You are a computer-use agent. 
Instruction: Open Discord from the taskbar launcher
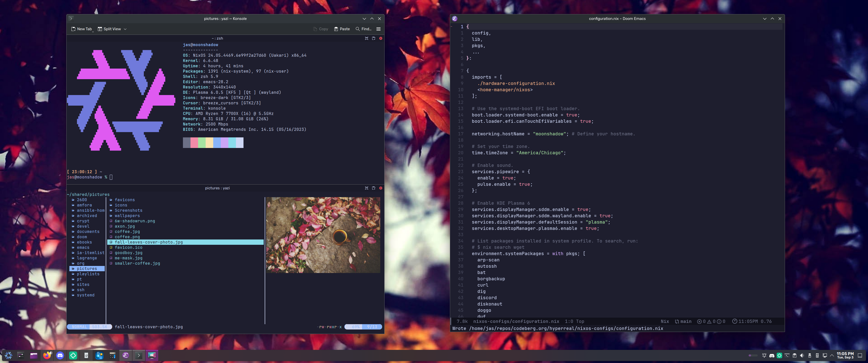click(60, 355)
